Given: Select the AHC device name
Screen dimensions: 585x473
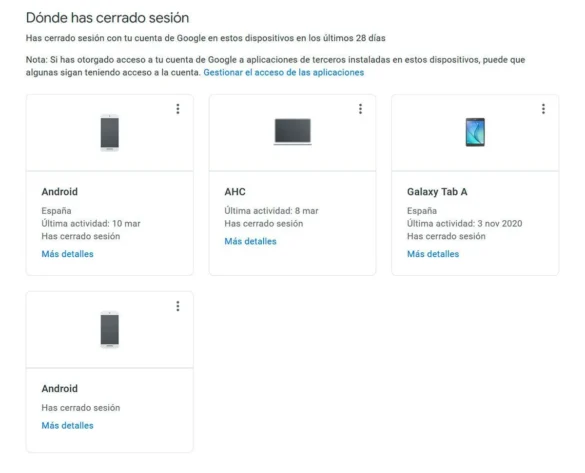Looking at the screenshot, I should point(235,192).
